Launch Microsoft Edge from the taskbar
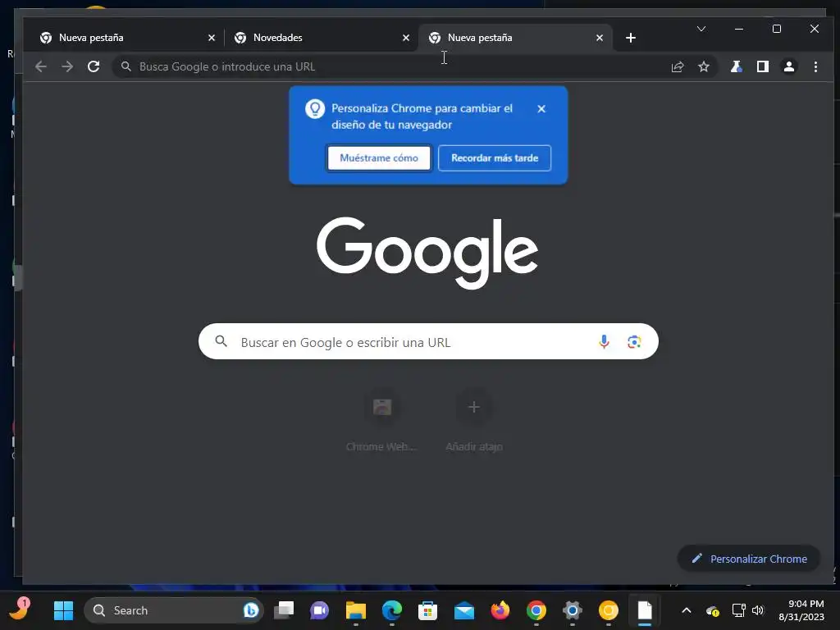Viewport: 840px width, 630px height. coord(391,610)
